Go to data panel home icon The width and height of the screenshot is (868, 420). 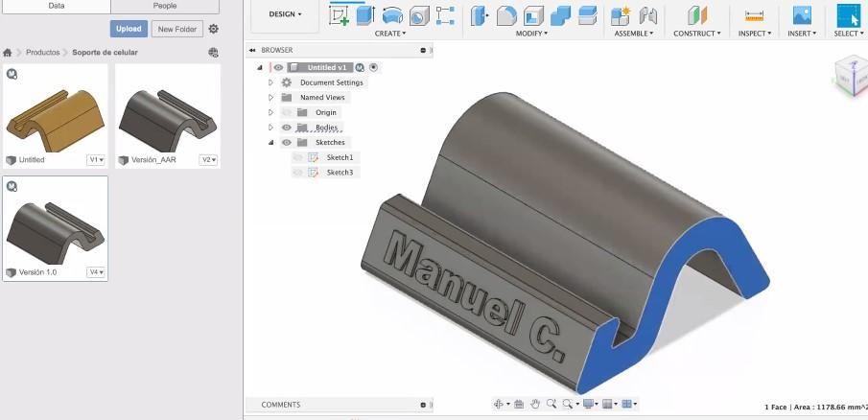(x=8, y=53)
